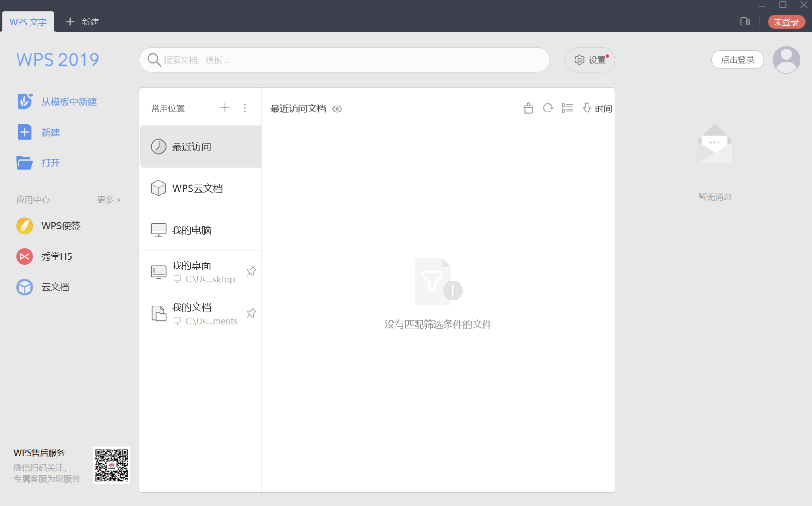Click the 打开 text link
The height and width of the screenshot is (506, 812).
(50, 163)
